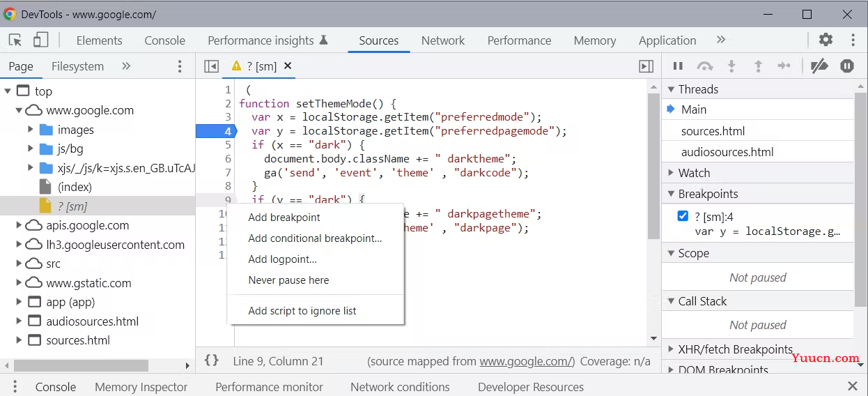Select audiosources.html thread
This screenshot has width=868, height=396.
pos(757,152)
